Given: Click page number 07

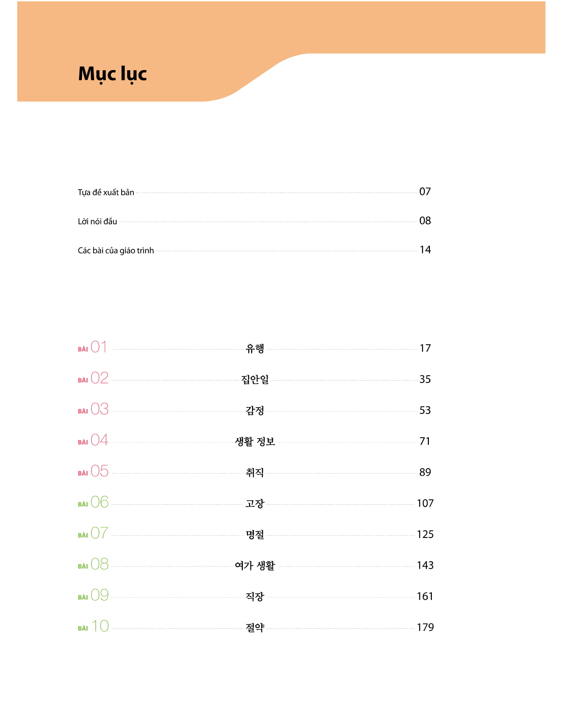Looking at the screenshot, I should tap(425, 191).
